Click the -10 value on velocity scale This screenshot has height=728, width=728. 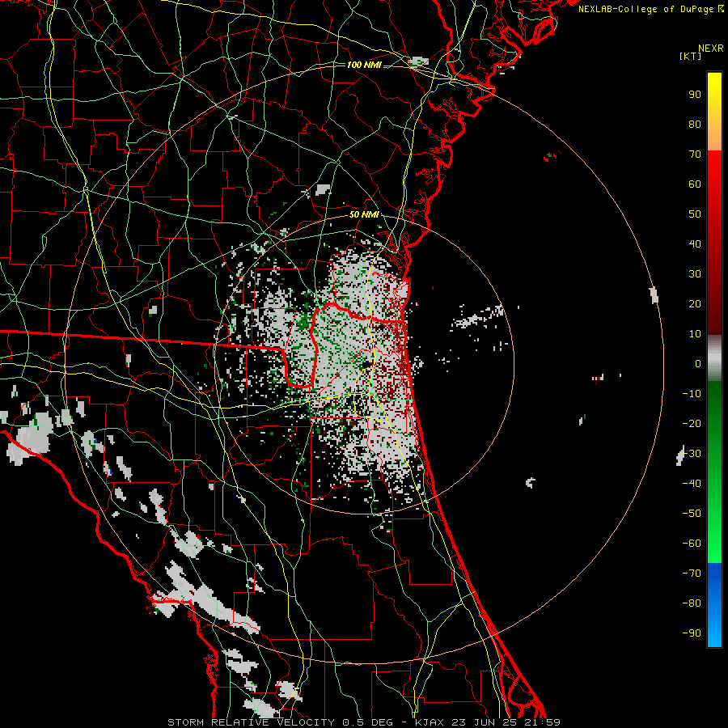point(692,394)
